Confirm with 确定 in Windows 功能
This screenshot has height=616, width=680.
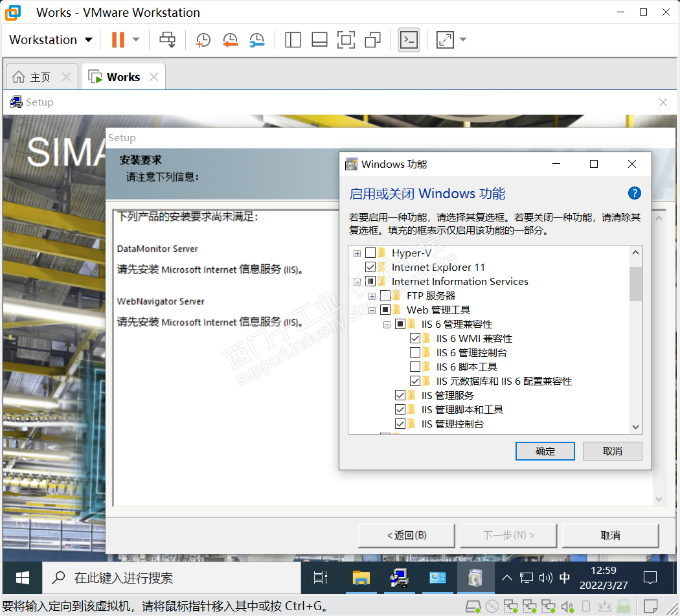545,451
